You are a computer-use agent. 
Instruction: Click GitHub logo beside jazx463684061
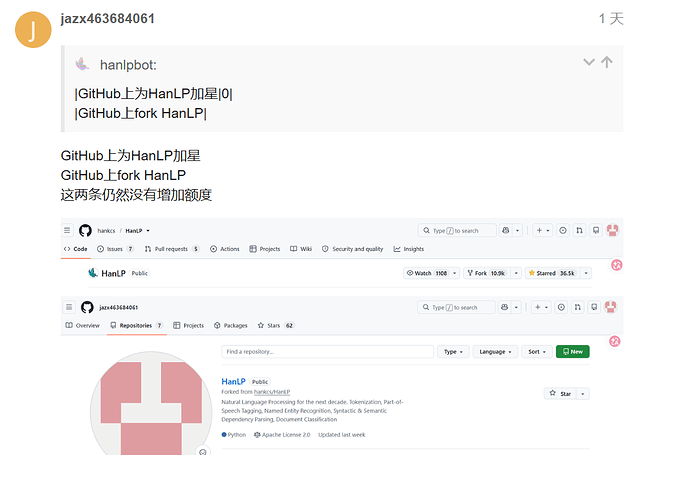[x=87, y=307]
